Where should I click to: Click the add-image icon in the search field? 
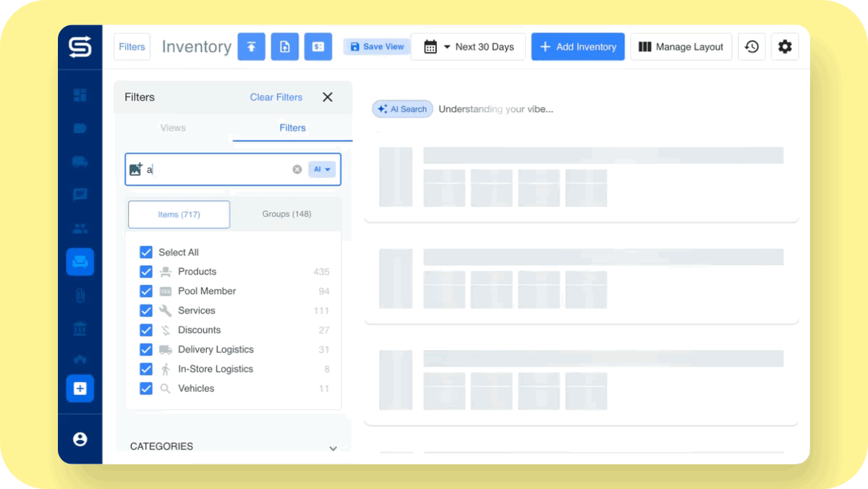[x=136, y=169]
